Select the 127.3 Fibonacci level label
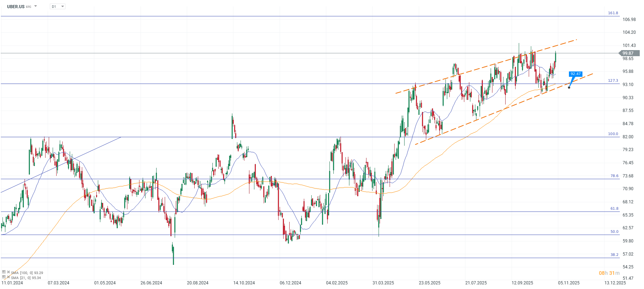Screen dimensions: 644x289 tap(613, 81)
